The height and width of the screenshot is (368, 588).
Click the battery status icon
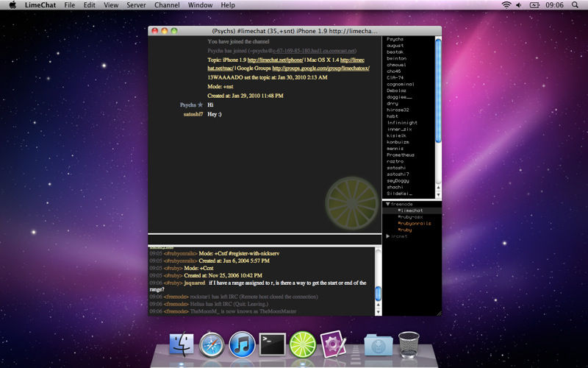(534, 5)
